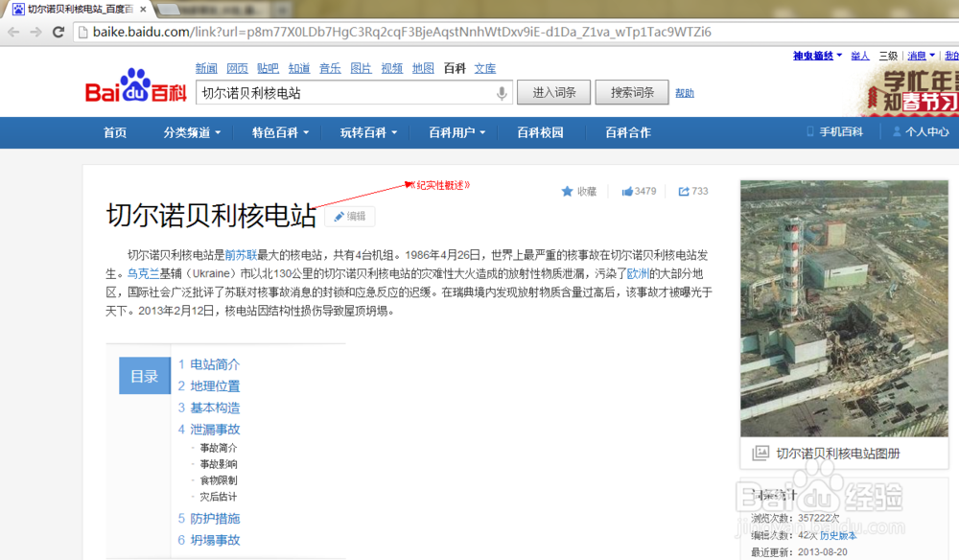The width and height of the screenshot is (959, 560).
Task: Switch to 贴吧 search category
Action: [268, 68]
